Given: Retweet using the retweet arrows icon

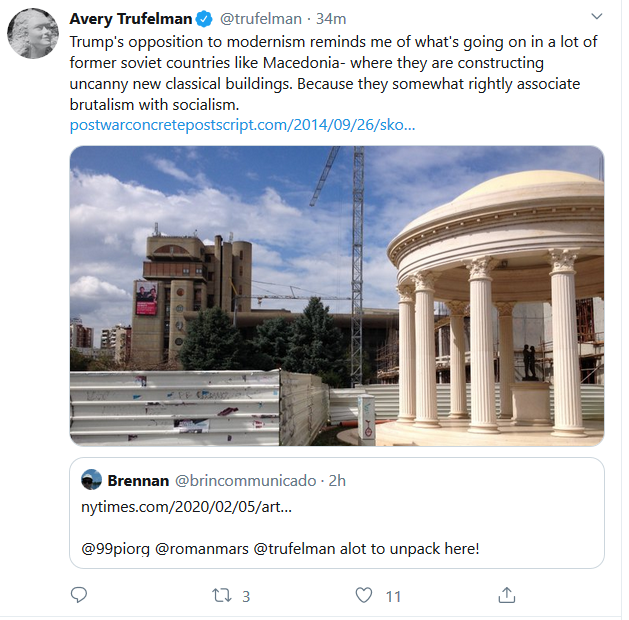Looking at the screenshot, I should tap(222, 595).
